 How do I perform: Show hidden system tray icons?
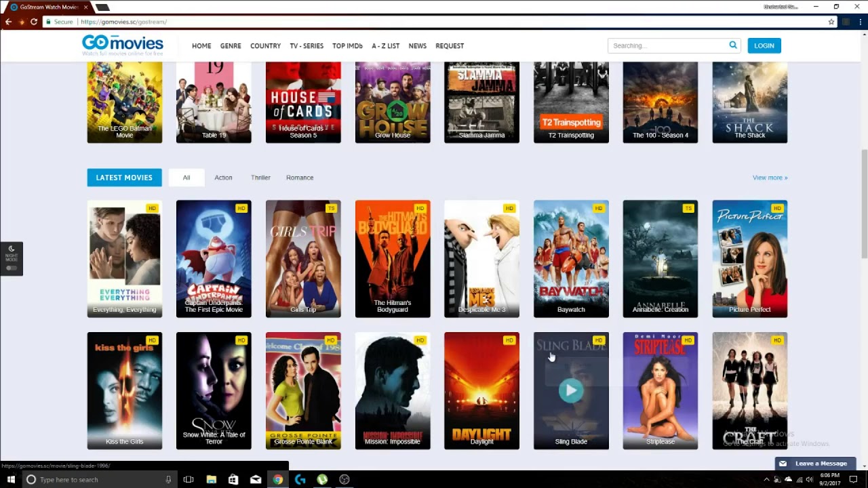click(x=767, y=479)
